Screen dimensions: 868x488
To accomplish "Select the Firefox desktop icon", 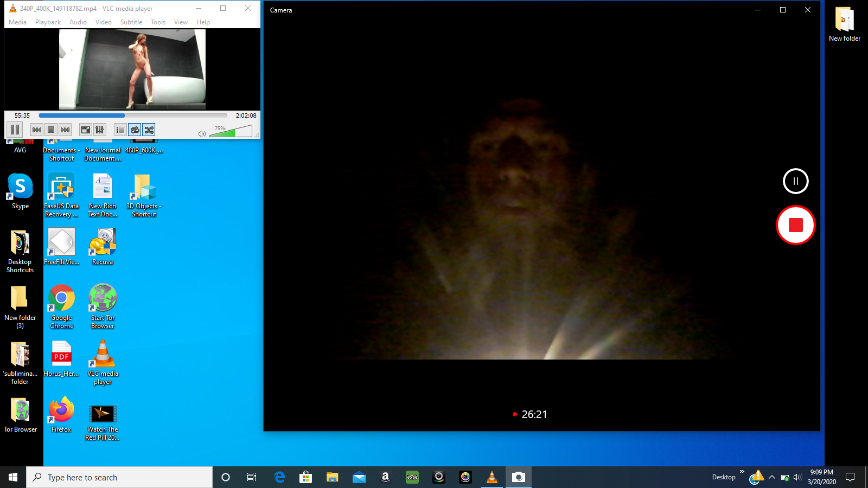I will (x=61, y=415).
